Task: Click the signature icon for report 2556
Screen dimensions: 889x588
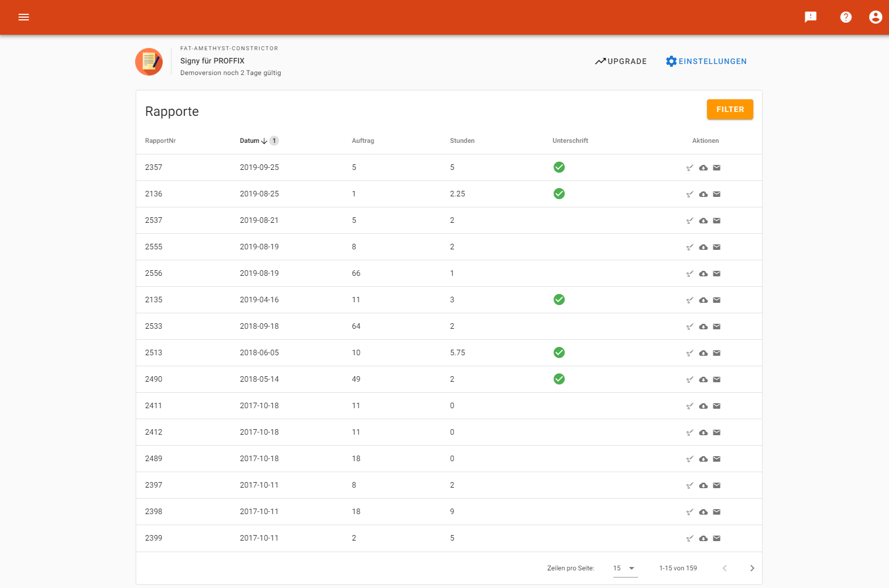Action: coord(689,274)
